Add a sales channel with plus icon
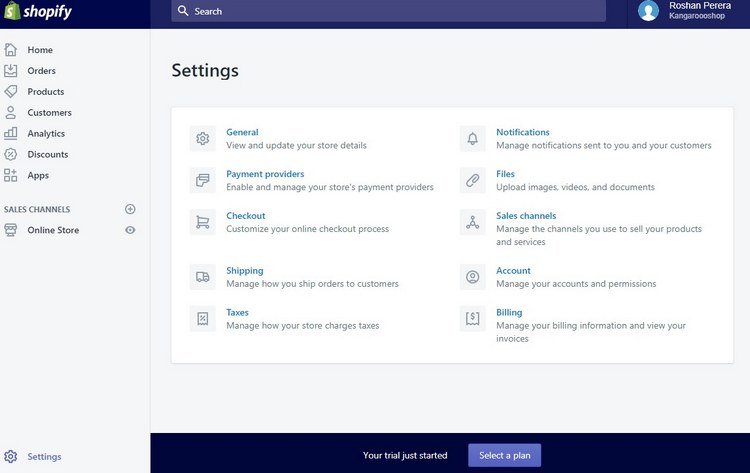 pos(130,209)
